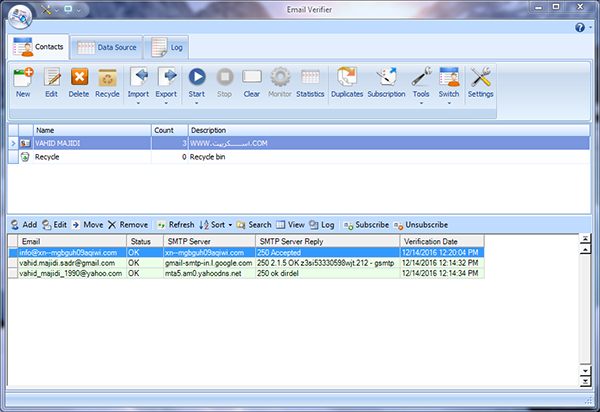Viewport: 600px width, 412px height.
Task: Click Refresh in the email toolbar
Action: coord(175,225)
